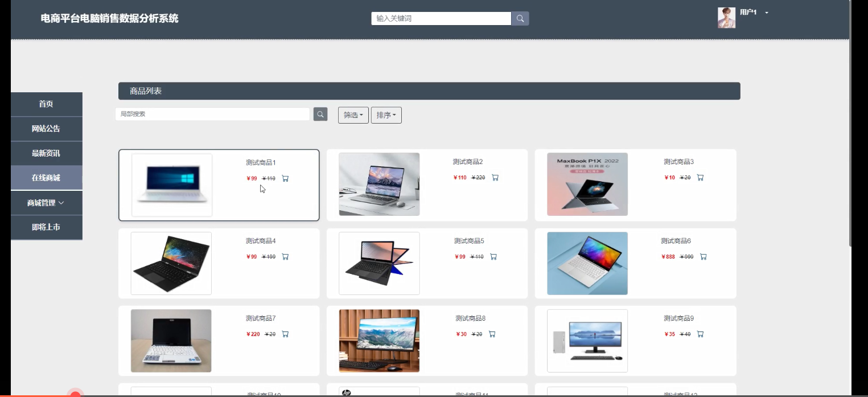The width and height of the screenshot is (868, 397).
Task: Add 测试商品4 to cart via cart icon
Action: (x=285, y=257)
